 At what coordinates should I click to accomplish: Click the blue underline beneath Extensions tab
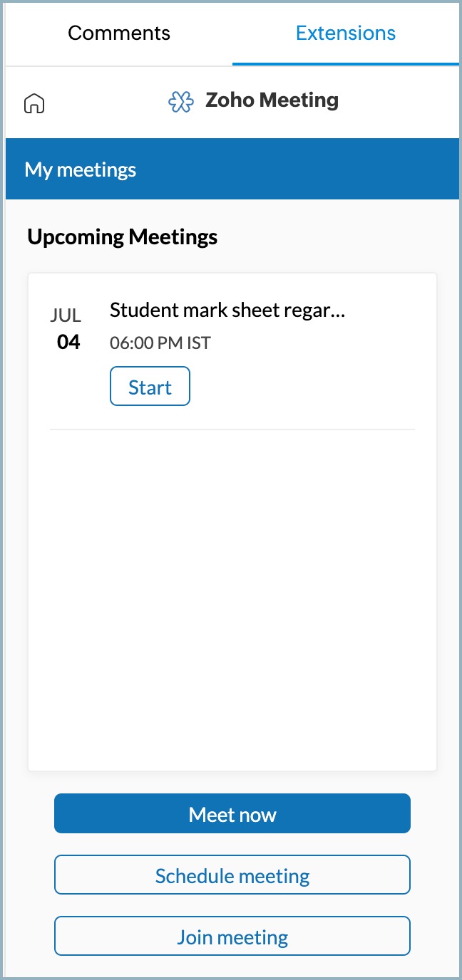(x=346, y=64)
